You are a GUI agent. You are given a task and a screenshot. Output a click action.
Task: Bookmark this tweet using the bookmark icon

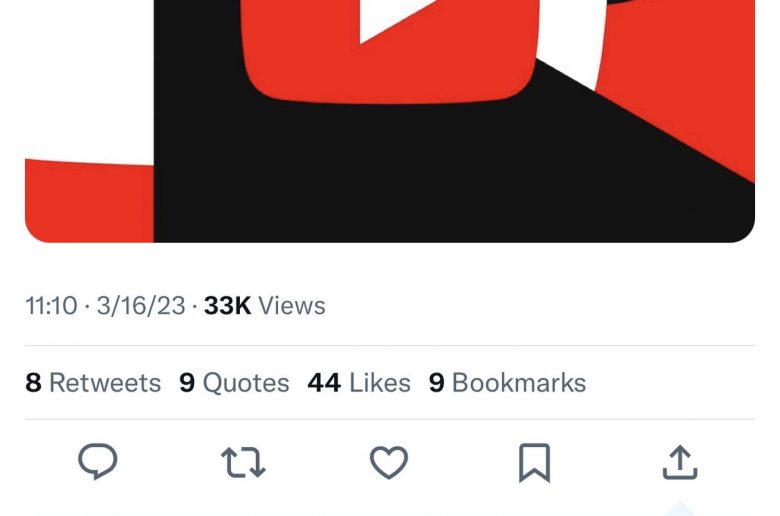(535, 463)
